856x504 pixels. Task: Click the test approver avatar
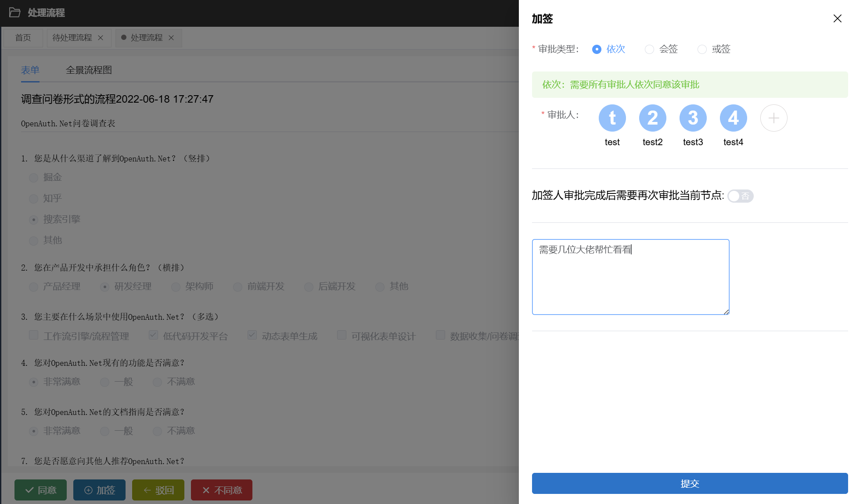tap(612, 118)
